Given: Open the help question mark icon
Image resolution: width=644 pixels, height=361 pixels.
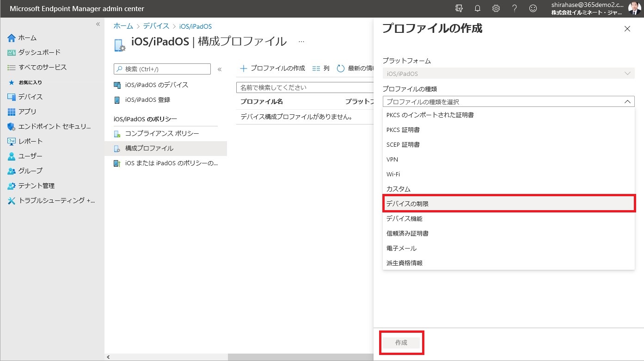Looking at the screenshot, I should click(x=515, y=8).
